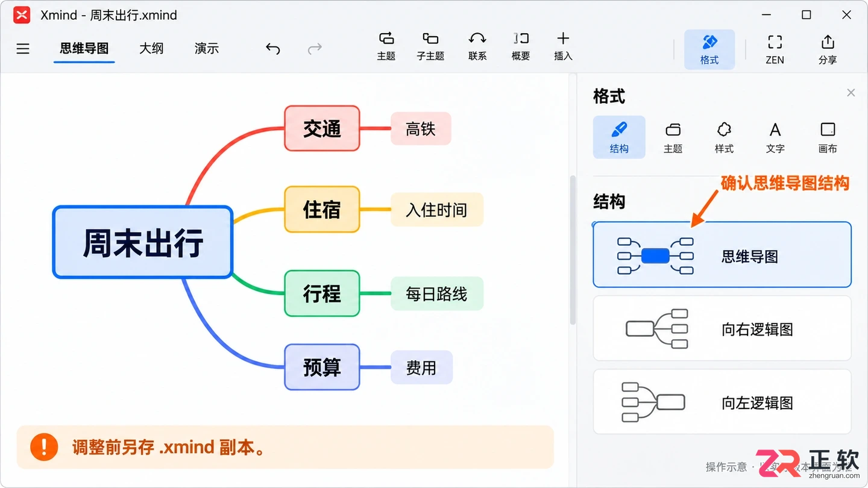868x488 pixels.
Task: Insert a relationship (联系)
Action: click(x=477, y=46)
